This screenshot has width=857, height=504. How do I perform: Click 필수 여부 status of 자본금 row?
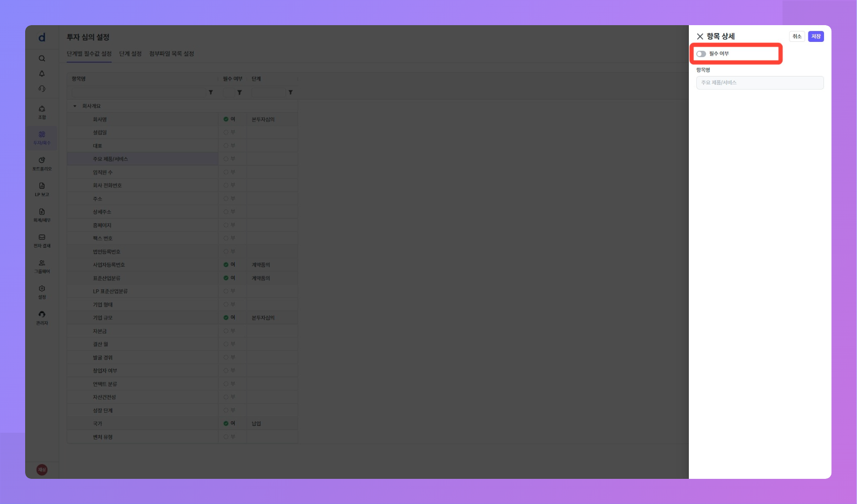[x=229, y=331]
